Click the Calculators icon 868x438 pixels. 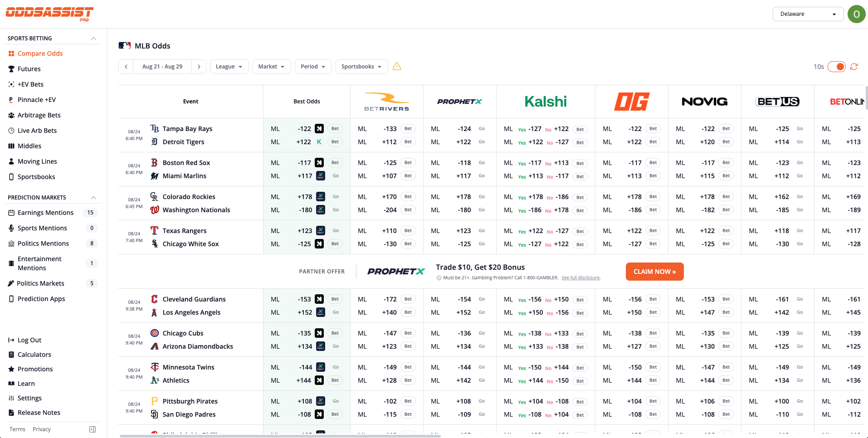pos(11,355)
